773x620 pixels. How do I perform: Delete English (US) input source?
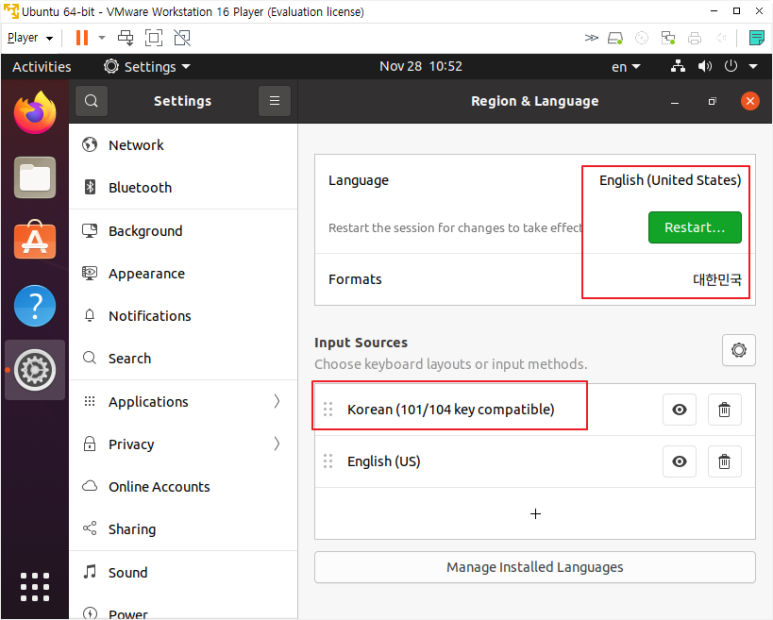[x=724, y=462]
